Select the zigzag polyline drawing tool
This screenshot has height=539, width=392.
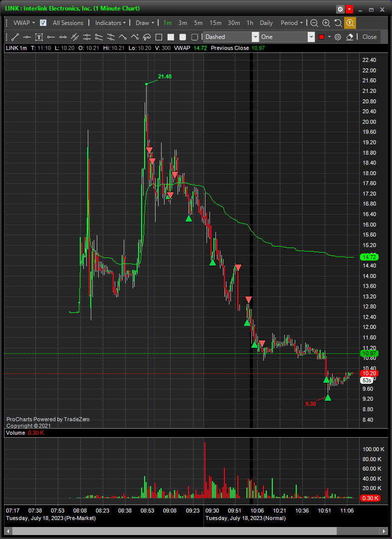click(123, 37)
